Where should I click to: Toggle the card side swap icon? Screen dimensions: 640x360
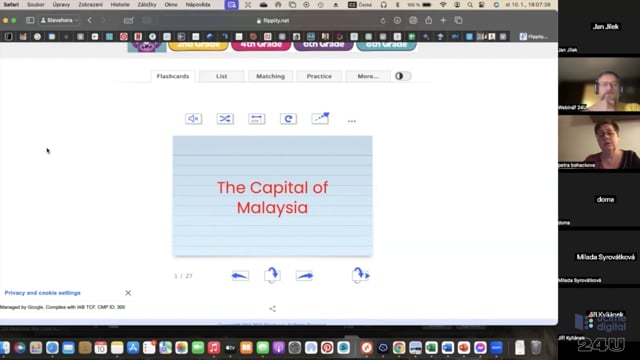257,119
